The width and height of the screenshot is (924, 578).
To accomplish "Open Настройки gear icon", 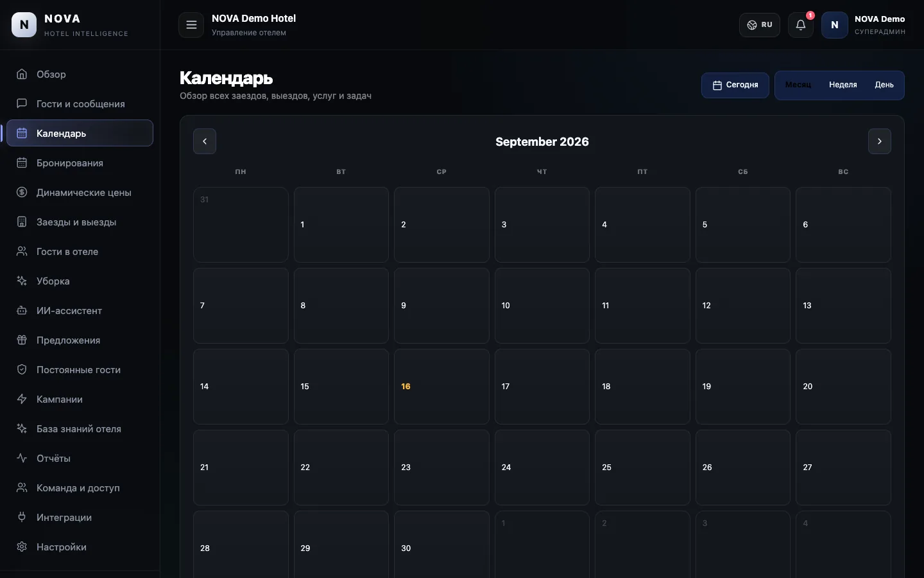I will 22,547.
